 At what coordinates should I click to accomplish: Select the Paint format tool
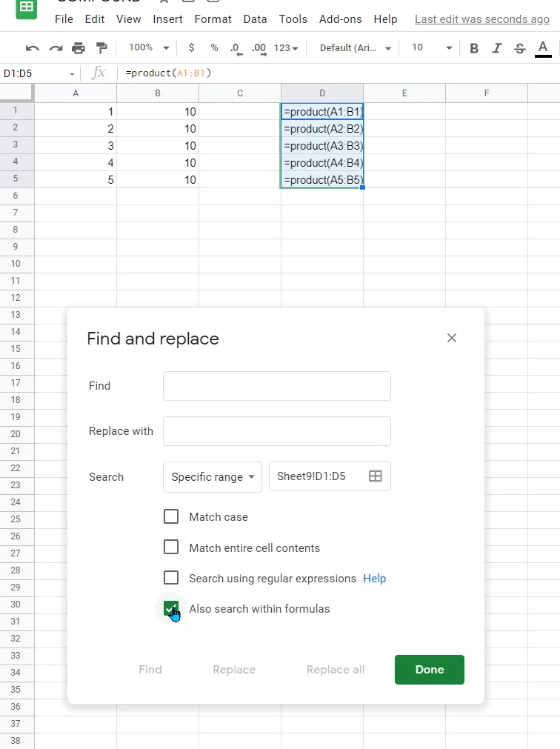pos(101,48)
